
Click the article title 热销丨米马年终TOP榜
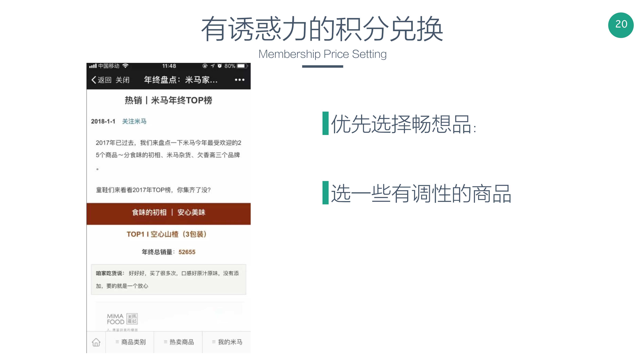[x=169, y=100]
